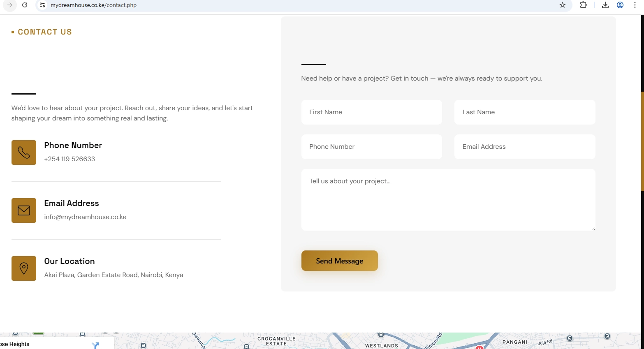Viewport: 644px width, 349px height.
Task: Click the gold phone icon
Action: click(x=24, y=153)
